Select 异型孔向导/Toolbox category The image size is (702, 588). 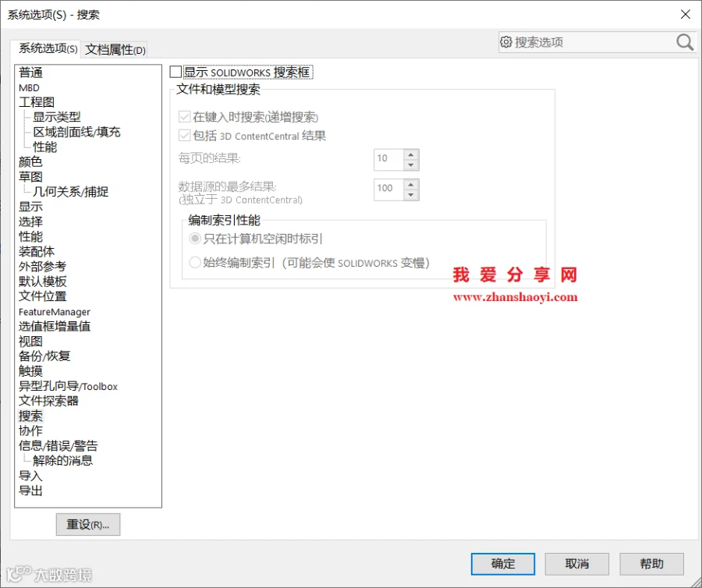(68, 386)
